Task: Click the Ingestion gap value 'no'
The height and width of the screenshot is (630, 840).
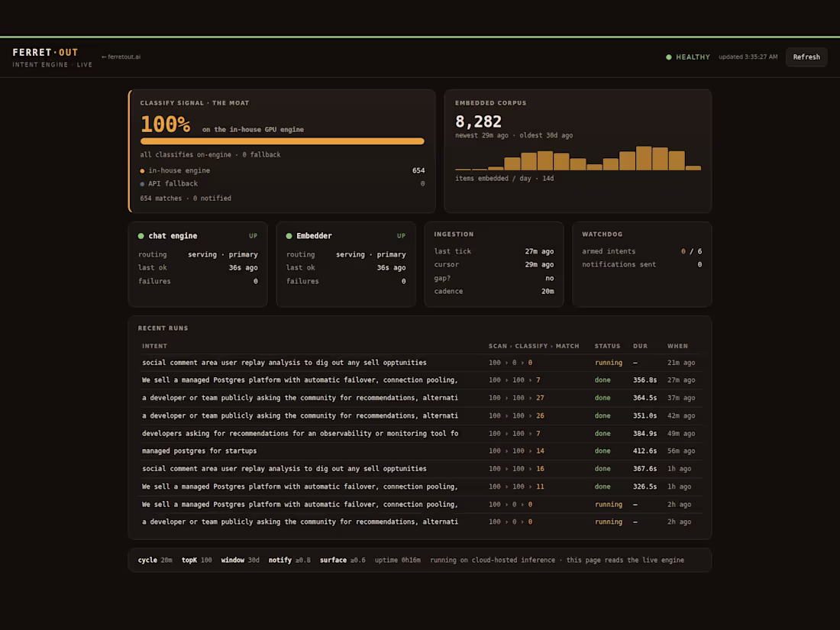Action: point(550,278)
